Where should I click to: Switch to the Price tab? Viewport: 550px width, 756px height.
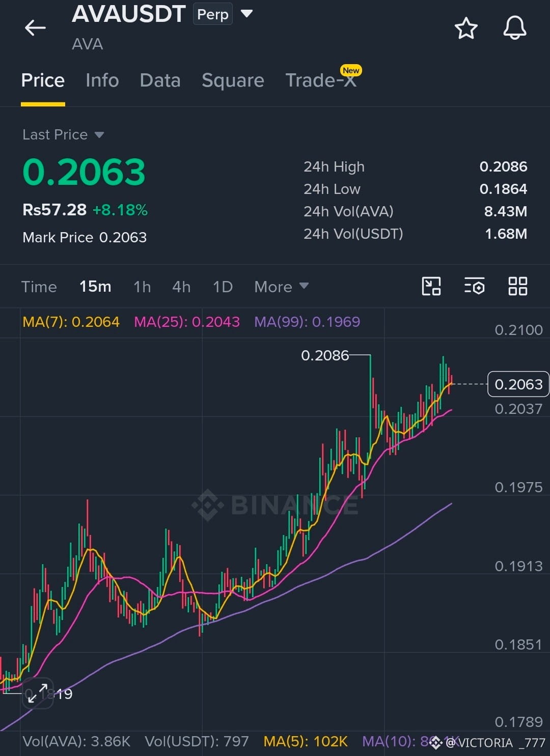coord(43,80)
